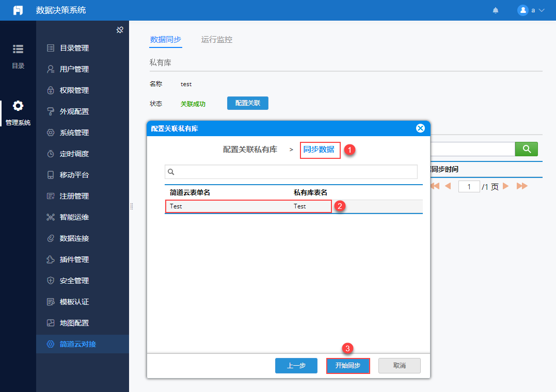Image resolution: width=556 pixels, height=392 pixels.
Task: Click the green search button
Action: 526,149
